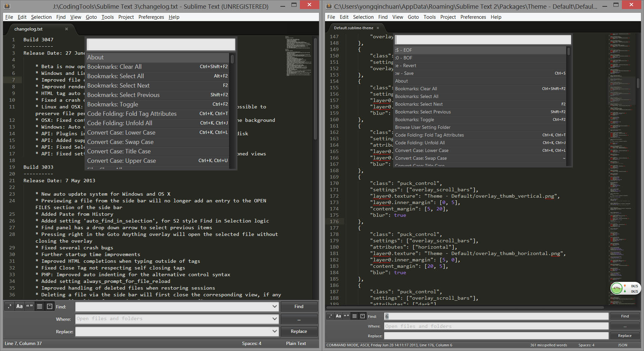Select ':e - Revert' in right palette
The width and height of the screenshot is (644, 351).
point(480,65)
